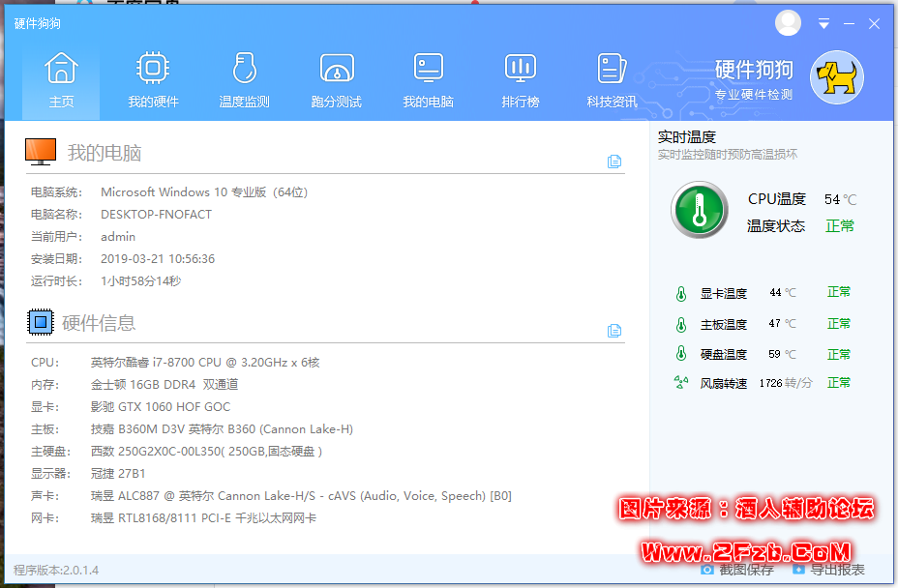Click the 风扇转速 fan speed icon
This screenshot has height=588, width=898.
(x=680, y=383)
